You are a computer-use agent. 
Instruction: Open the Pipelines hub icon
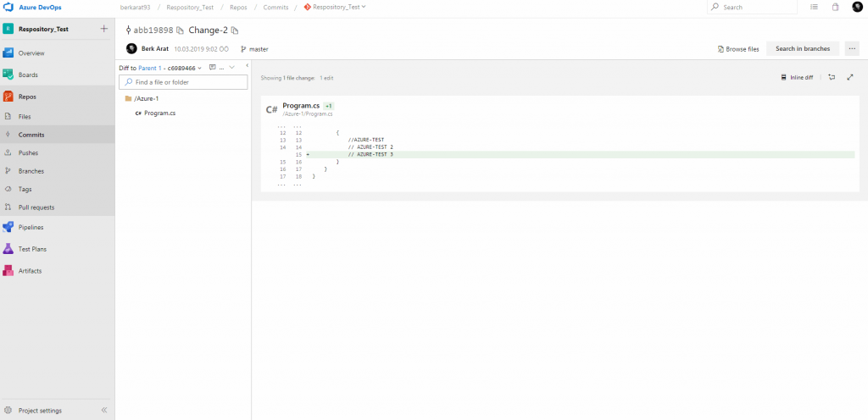coord(8,227)
